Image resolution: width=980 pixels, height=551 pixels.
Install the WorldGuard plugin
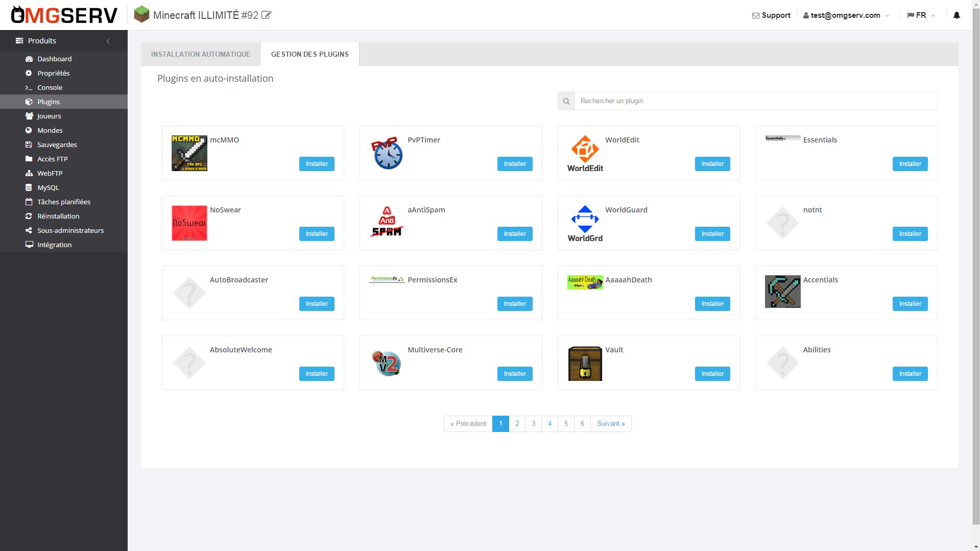[712, 234]
